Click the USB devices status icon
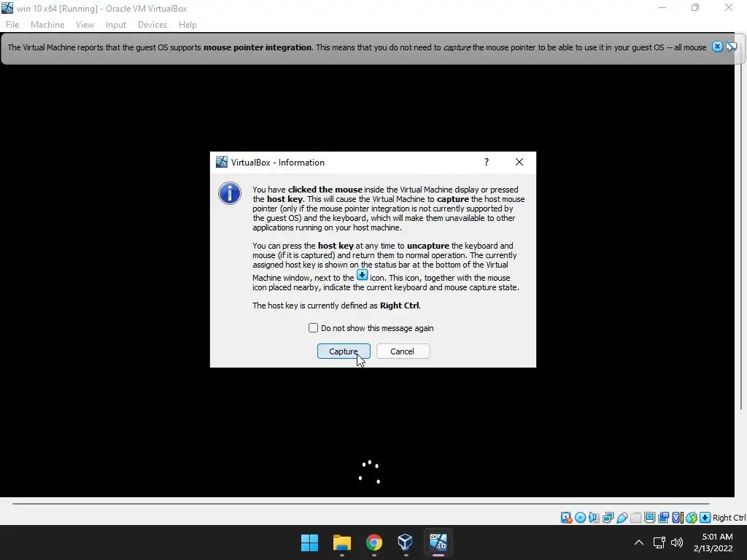The image size is (747, 560). [x=622, y=518]
